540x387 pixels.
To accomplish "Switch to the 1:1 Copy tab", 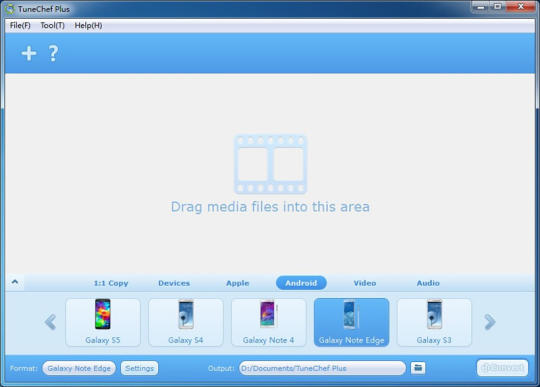I will click(x=111, y=283).
